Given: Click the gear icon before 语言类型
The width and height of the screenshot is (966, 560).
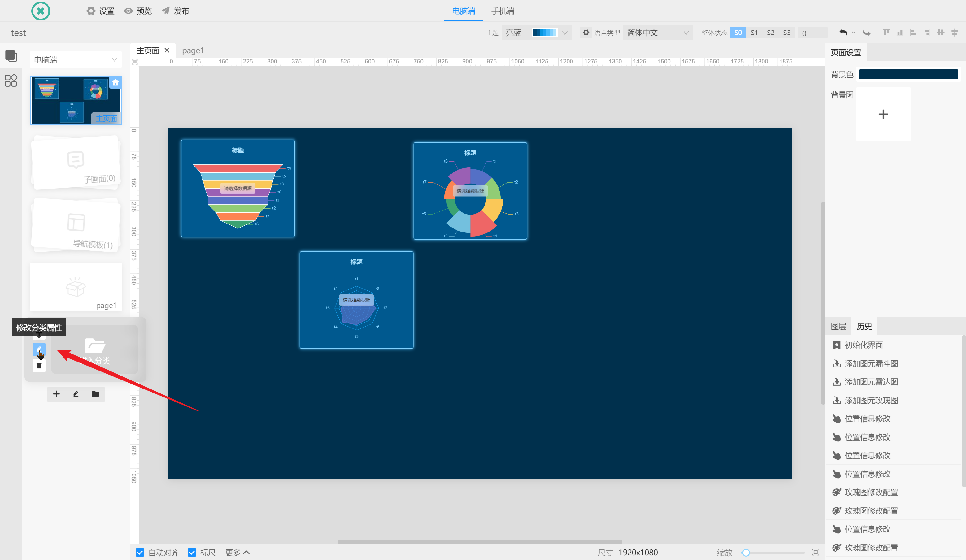Looking at the screenshot, I should (586, 33).
